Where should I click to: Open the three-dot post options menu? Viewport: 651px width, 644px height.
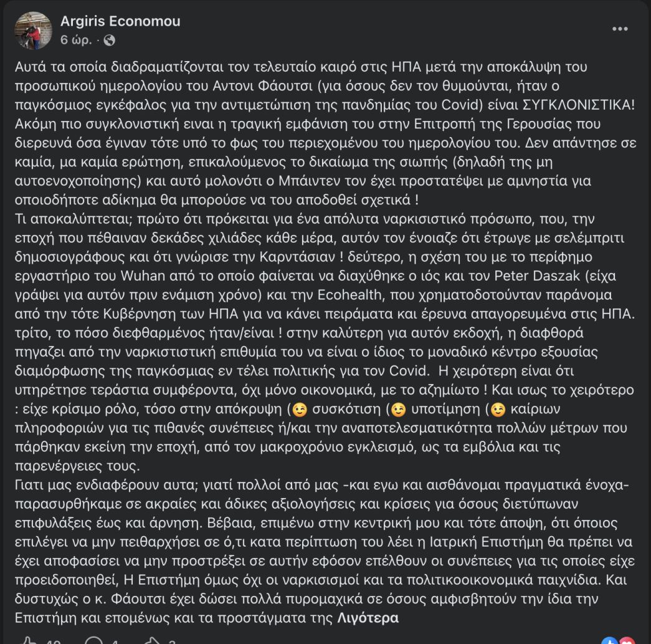click(x=619, y=29)
